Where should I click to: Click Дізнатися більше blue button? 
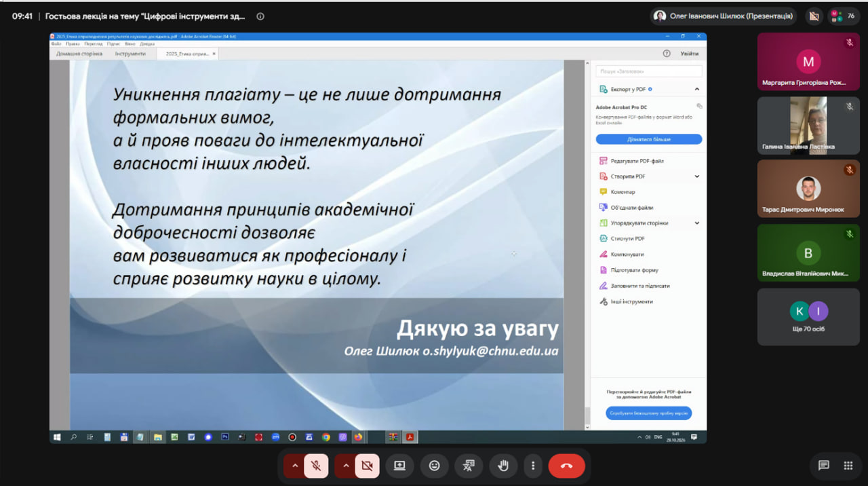tap(649, 139)
